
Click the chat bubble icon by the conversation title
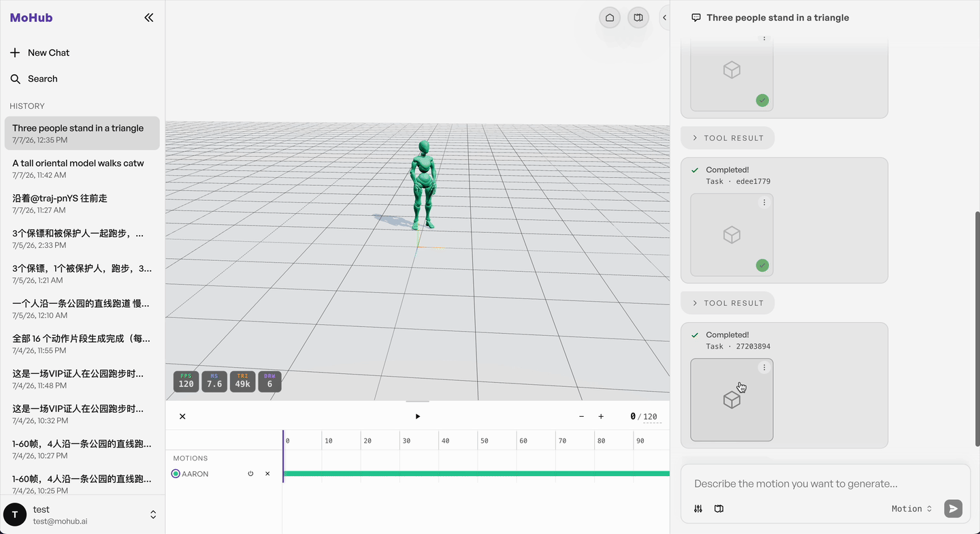pos(696,18)
